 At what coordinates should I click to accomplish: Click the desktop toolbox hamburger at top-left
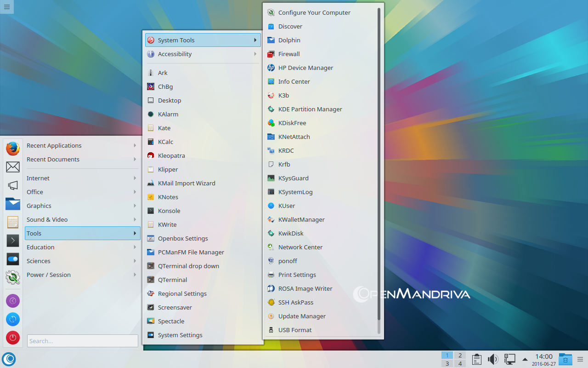point(6,6)
